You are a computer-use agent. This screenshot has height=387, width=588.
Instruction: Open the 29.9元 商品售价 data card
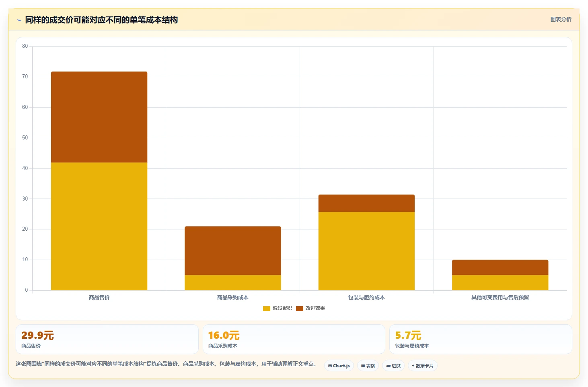107,339
